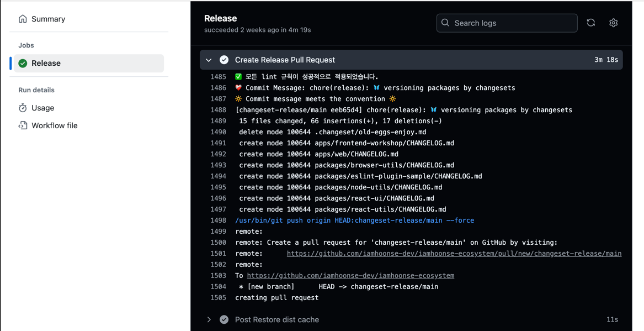644x331 pixels.
Task: Click the Usage stopwatch icon
Action: tap(23, 108)
